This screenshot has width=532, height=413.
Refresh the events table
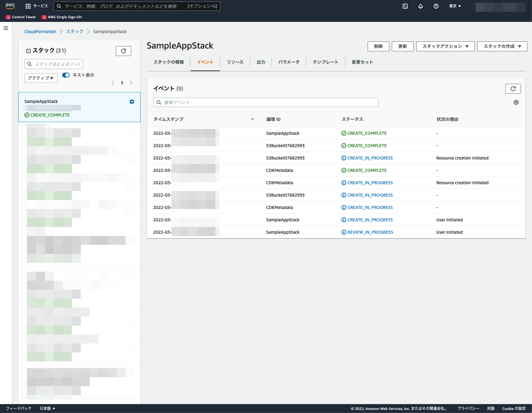(513, 89)
